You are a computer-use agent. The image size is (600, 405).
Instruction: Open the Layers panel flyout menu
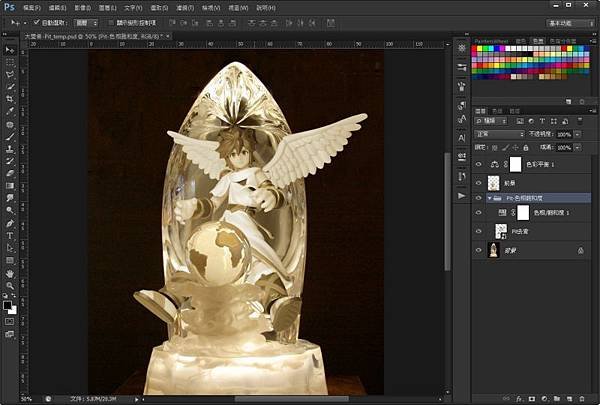591,111
